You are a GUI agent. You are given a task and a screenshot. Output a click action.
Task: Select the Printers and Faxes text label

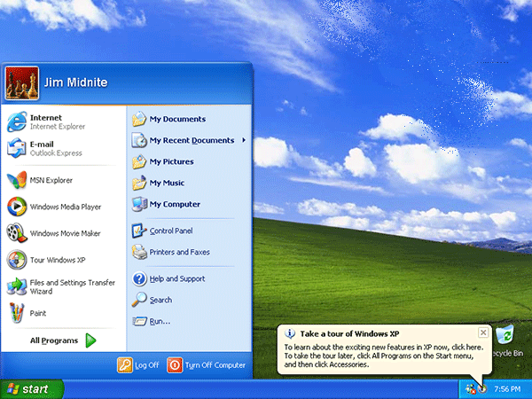pyautogui.click(x=179, y=252)
